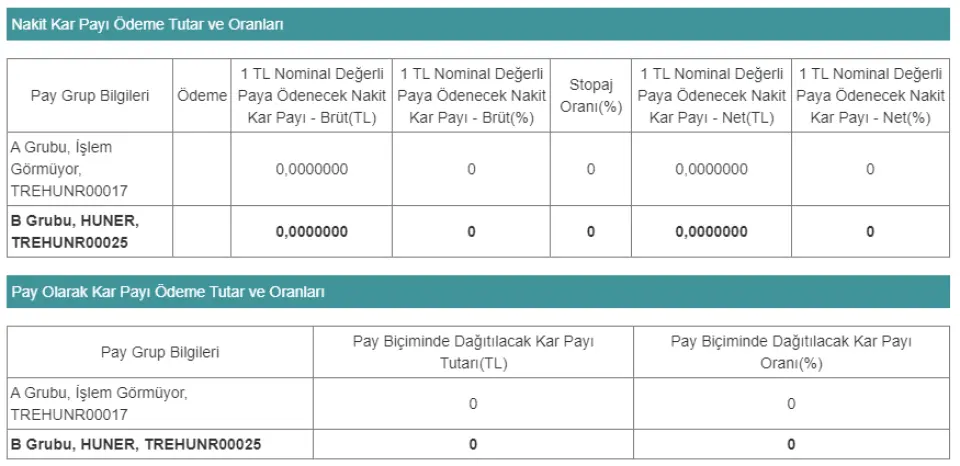Select the "Nakit Kar Payı - Brüt(TL)" column header

pos(312,95)
